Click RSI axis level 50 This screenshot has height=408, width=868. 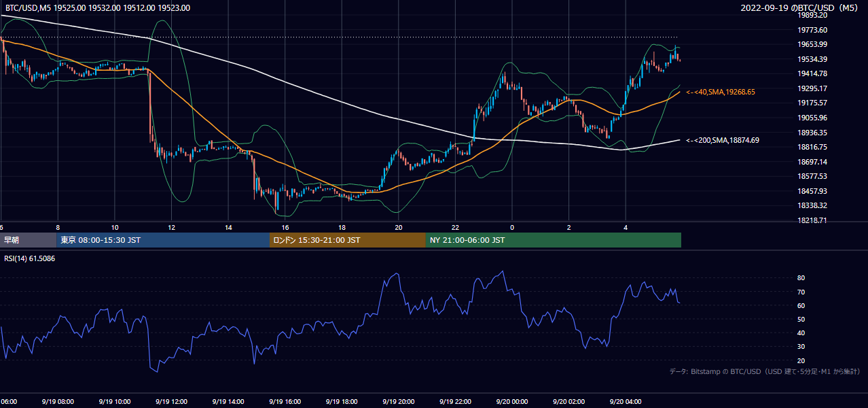[x=801, y=319]
